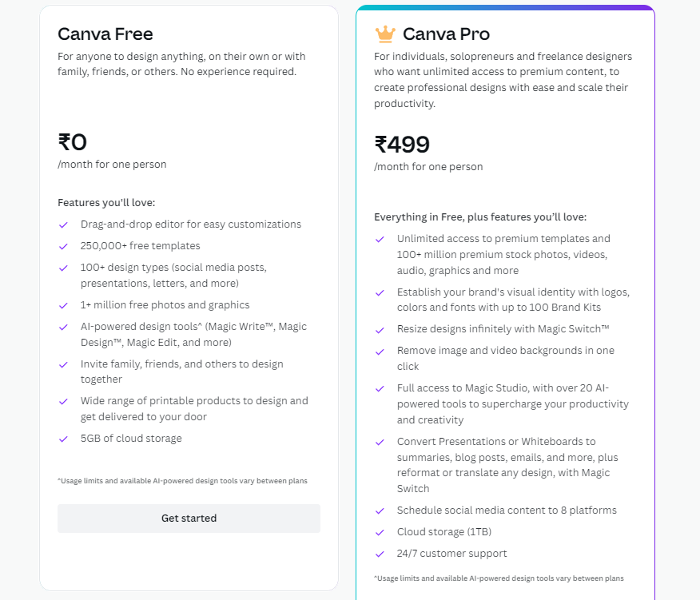The image size is (700, 600).
Task: Click checkmark beside Cloud storage (1TB)
Action: [380, 533]
